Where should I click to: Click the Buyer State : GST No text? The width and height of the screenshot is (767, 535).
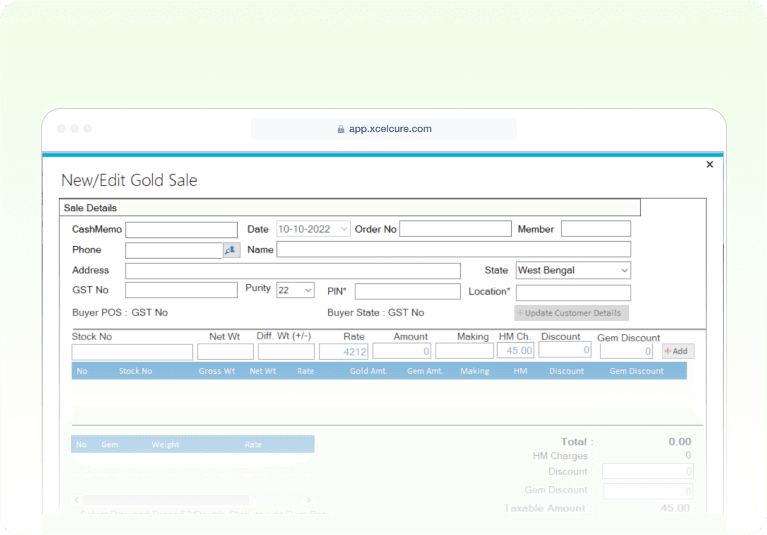coord(376,312)
